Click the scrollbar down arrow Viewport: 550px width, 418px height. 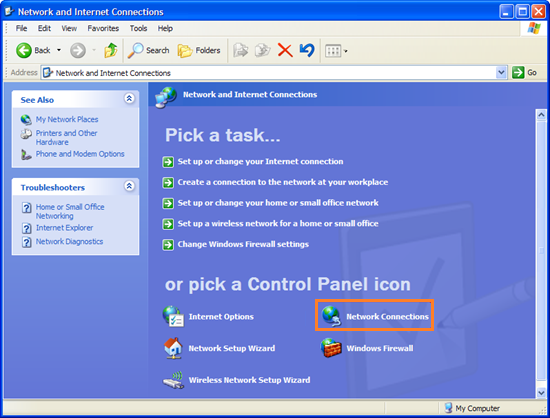click(x=541, y=393)
